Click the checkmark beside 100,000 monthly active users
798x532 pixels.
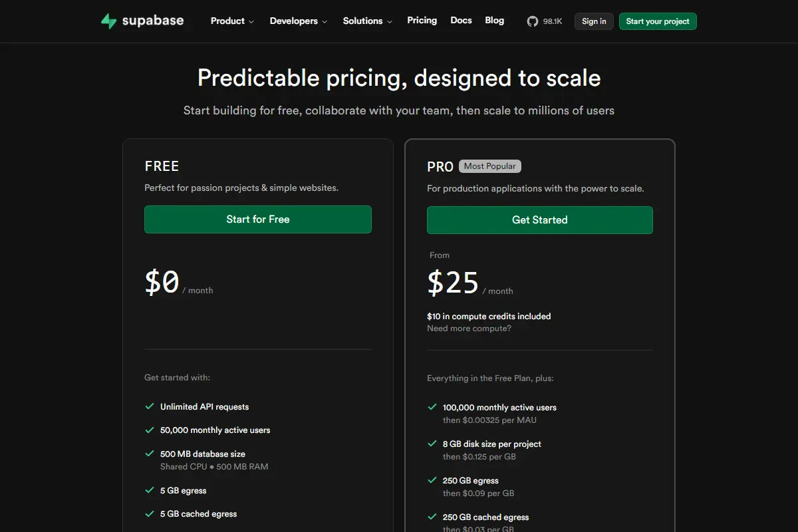coord(432,407)
